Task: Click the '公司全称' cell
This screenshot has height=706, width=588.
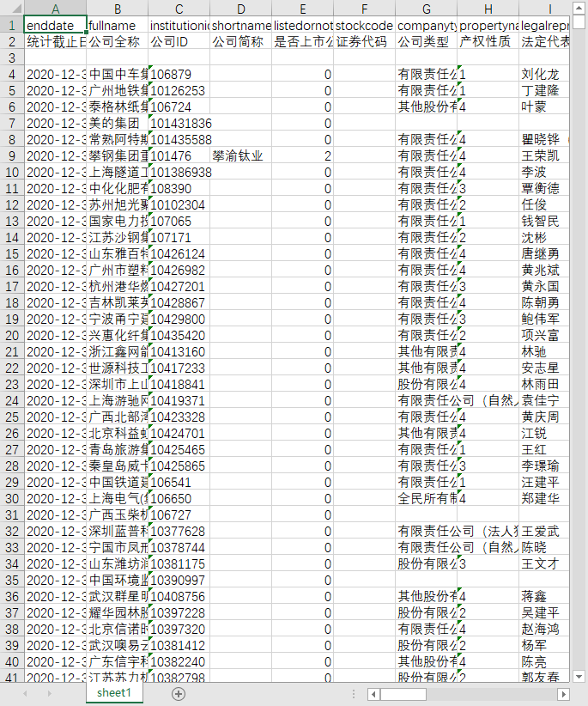Action: tap(118, 41)
